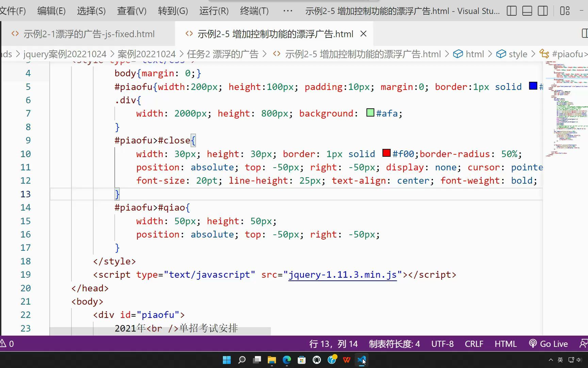588x368 pixels.
Task: Focus Visual Studio Code in the taskbar
Action: (361, 360)
